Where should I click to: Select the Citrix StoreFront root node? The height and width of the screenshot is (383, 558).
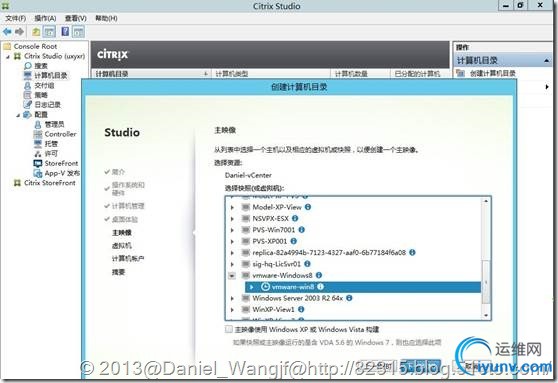(x=50, y=183)
